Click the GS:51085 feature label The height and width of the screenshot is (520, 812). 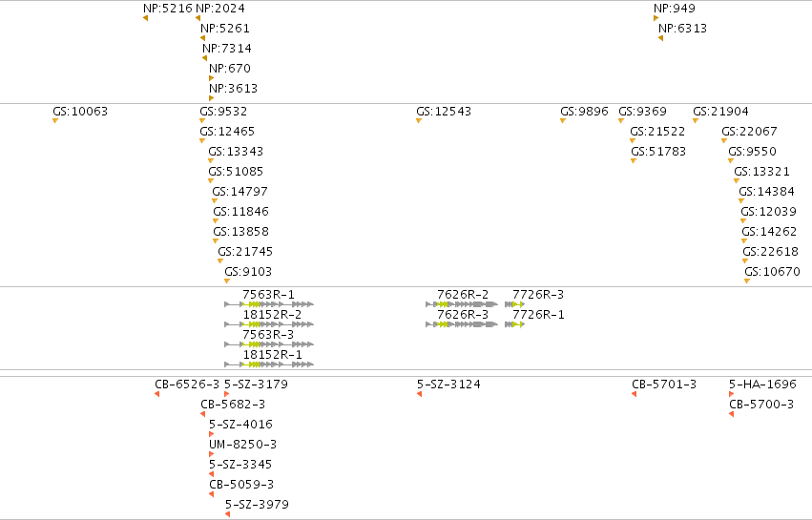click(236, 172)
